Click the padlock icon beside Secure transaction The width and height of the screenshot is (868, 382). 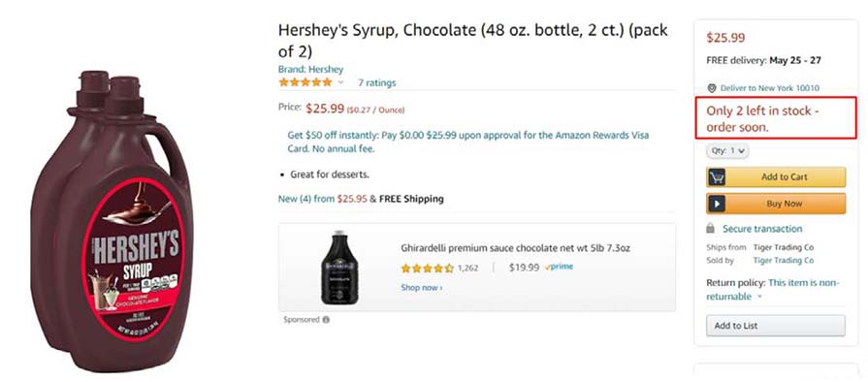pyautogui.click(x=710, y=229)
